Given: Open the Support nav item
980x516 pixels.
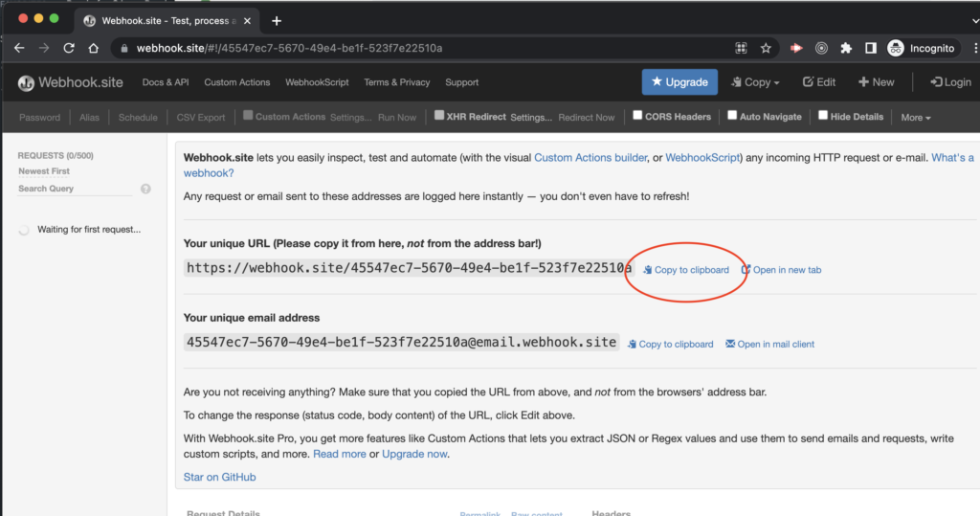Looking at the screenshot, I should click(x=462, y=82).
